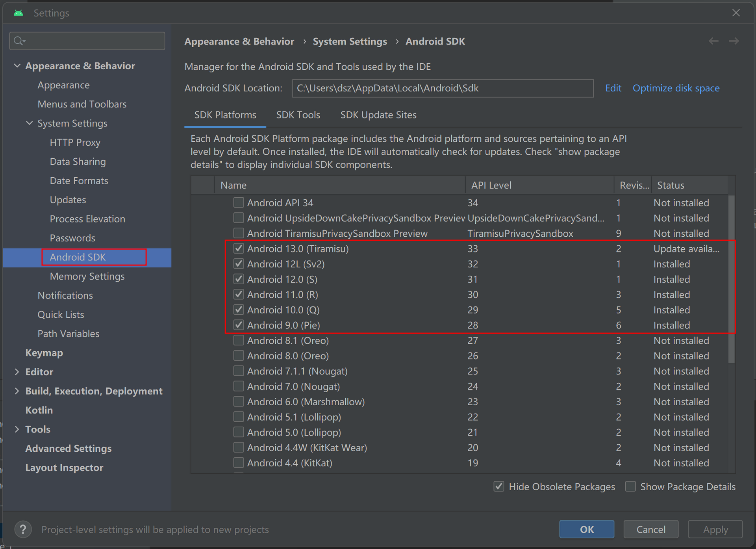The image size is (756, 549).
Task: Toggle Hide Obsolete Packages checkbox
Action: 499,486
